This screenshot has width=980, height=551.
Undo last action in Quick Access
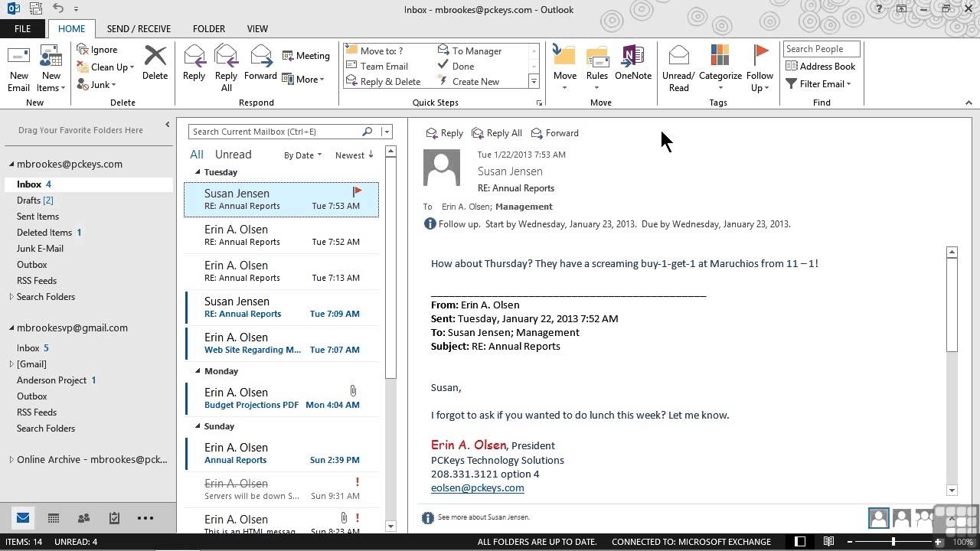[x=59, y=9]
